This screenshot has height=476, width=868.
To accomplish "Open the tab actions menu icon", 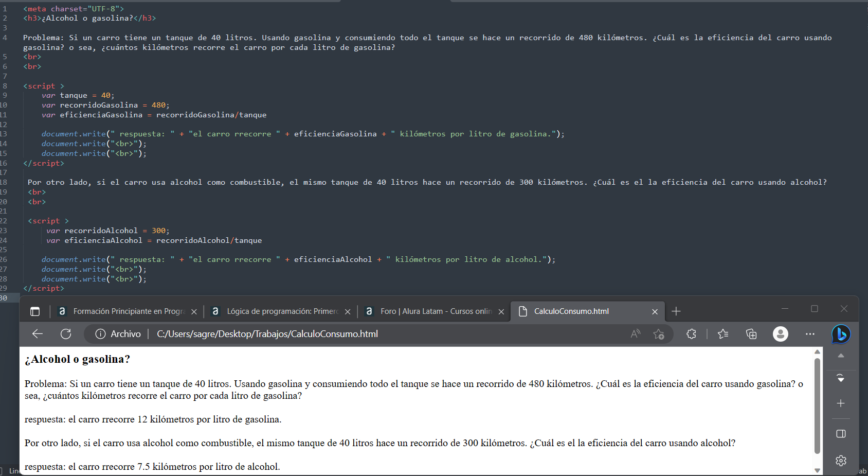I will click(35, 311).
